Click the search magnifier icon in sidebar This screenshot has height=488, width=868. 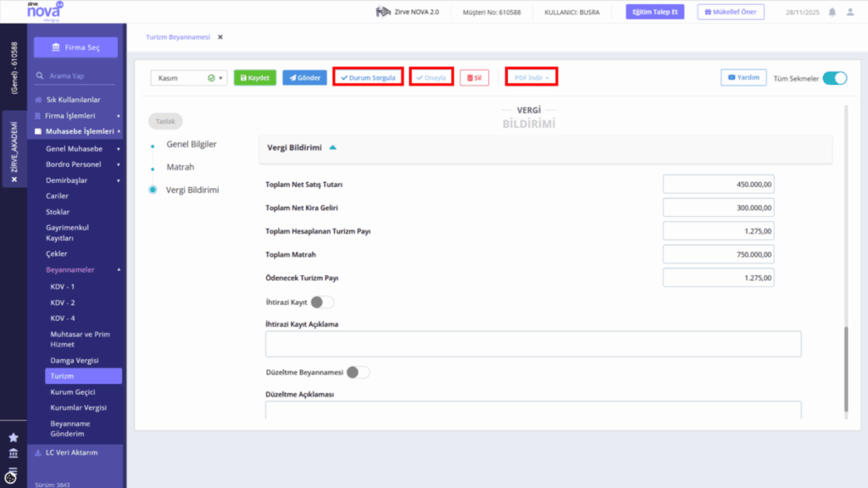point(40,75)
